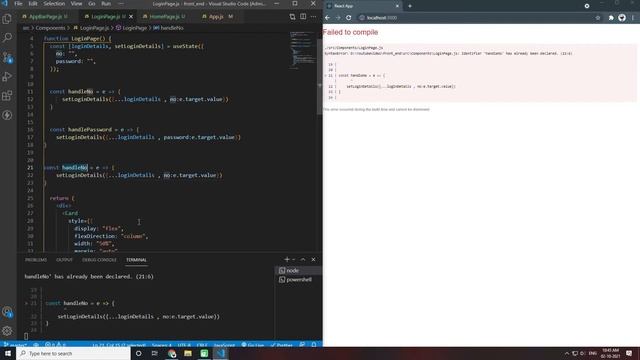Change language mode JavaScript in status bar
Viewport: 640px width, 360px height.
(224, 345)
